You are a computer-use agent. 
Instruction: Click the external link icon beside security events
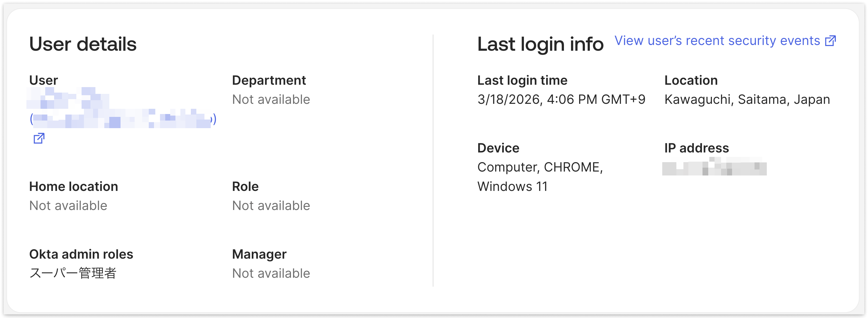coord(831,41)
